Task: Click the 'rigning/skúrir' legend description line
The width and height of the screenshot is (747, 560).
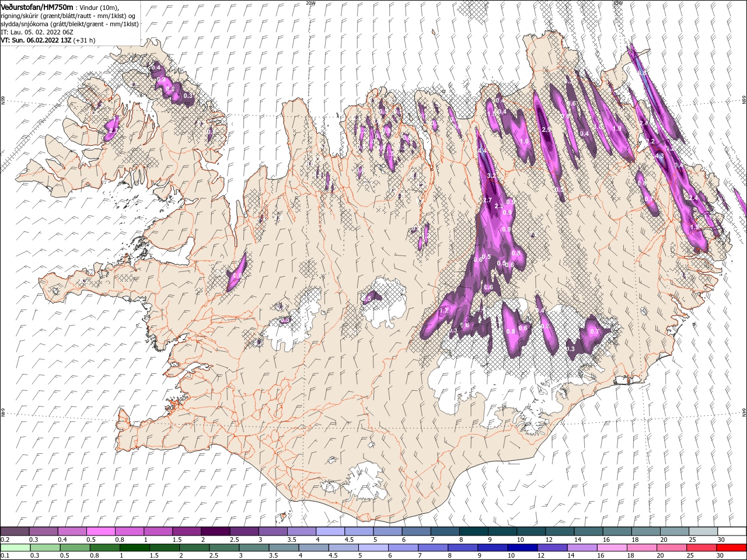Action: (69, 16)
